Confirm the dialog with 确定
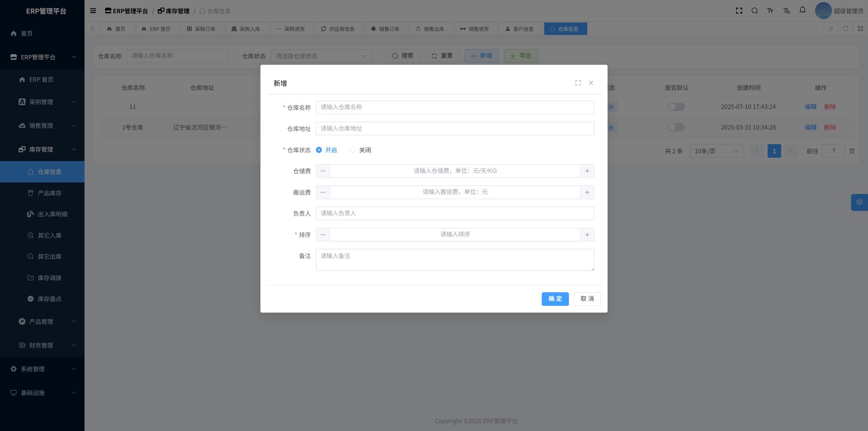Image resolution: width=868 pixels, height=431 pixels. coord(555,299)
